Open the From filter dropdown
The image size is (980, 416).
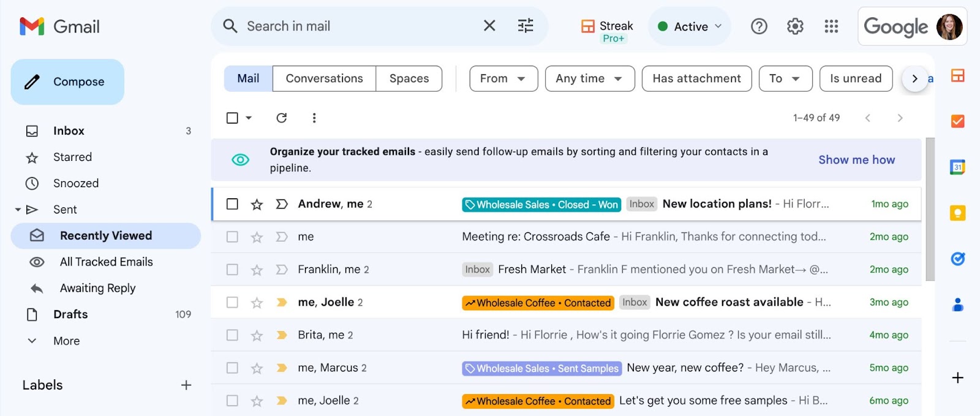coord(503,78)
